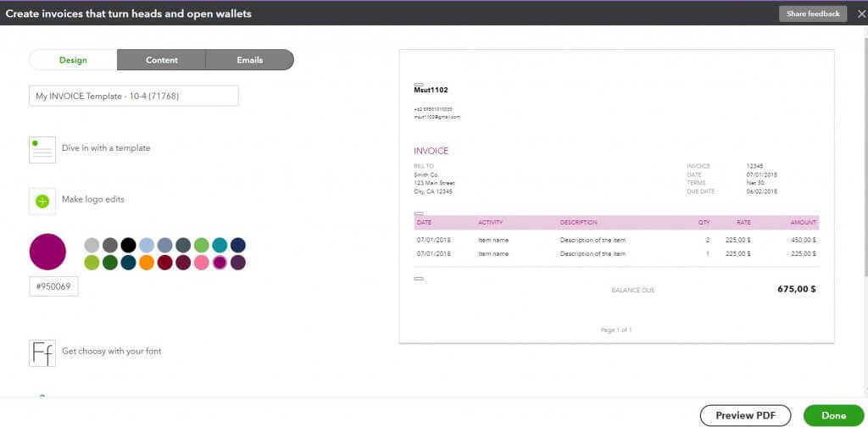Select the lime green color swatch
The height and width of the screenshot is (427, 868).
92,263
